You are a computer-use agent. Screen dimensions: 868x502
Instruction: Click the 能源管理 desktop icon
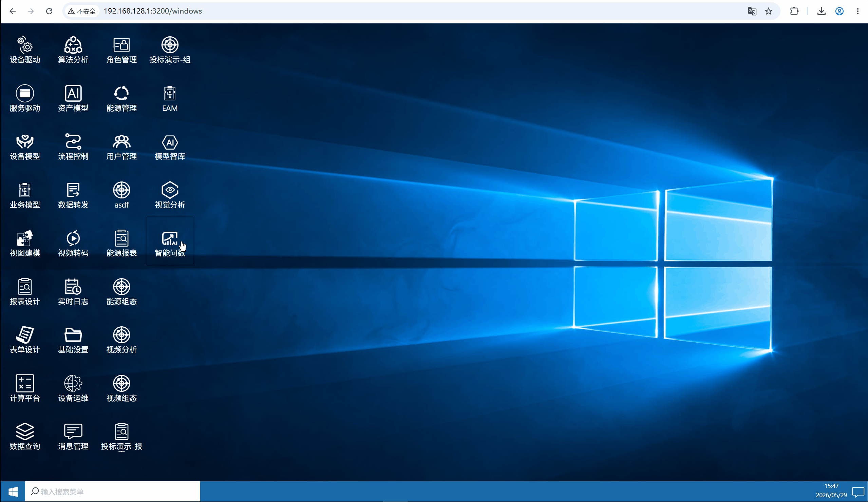(x=121, y=98)
